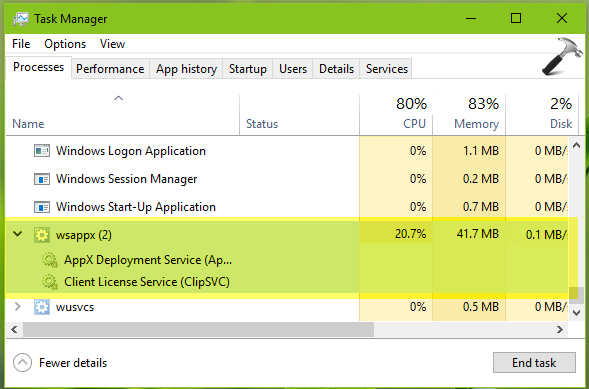589x389 pixels.
Task: Click the Fewer details circle arrow icon
Action: 22,363
